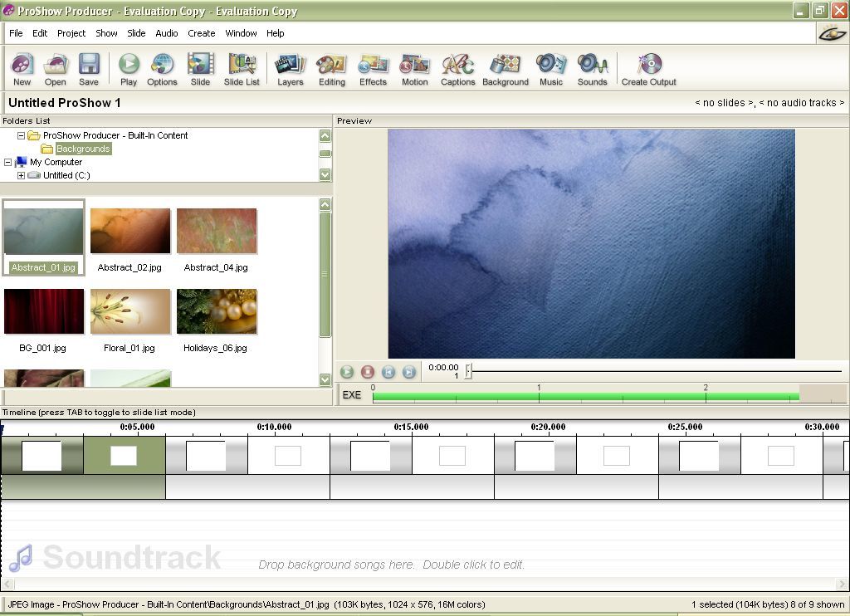
Task: Open the File menu
Action: pyautogui.click(x=16, y=33)
